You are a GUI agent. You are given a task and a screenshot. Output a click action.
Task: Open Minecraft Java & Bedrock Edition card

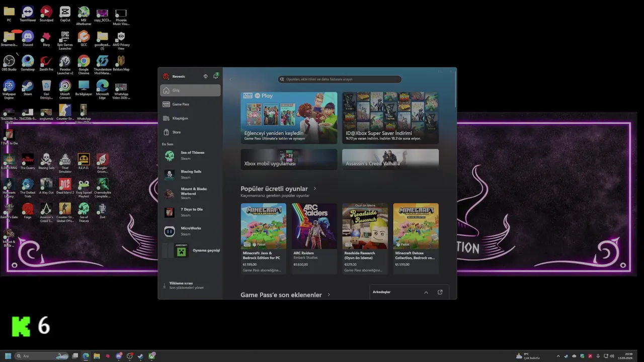click(x=264, y=239)
